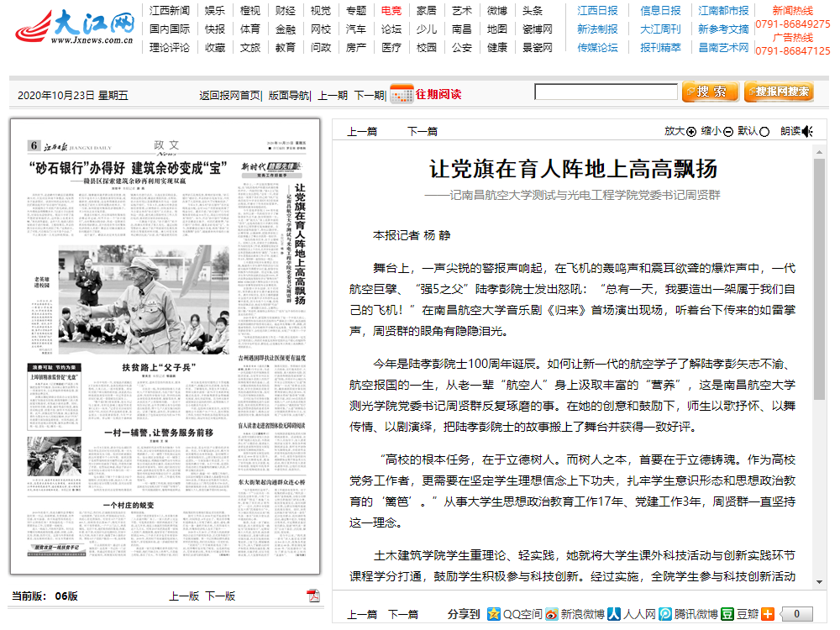Shrink article text with 缩小
This screenshot has width=840, height=630.
717,131
